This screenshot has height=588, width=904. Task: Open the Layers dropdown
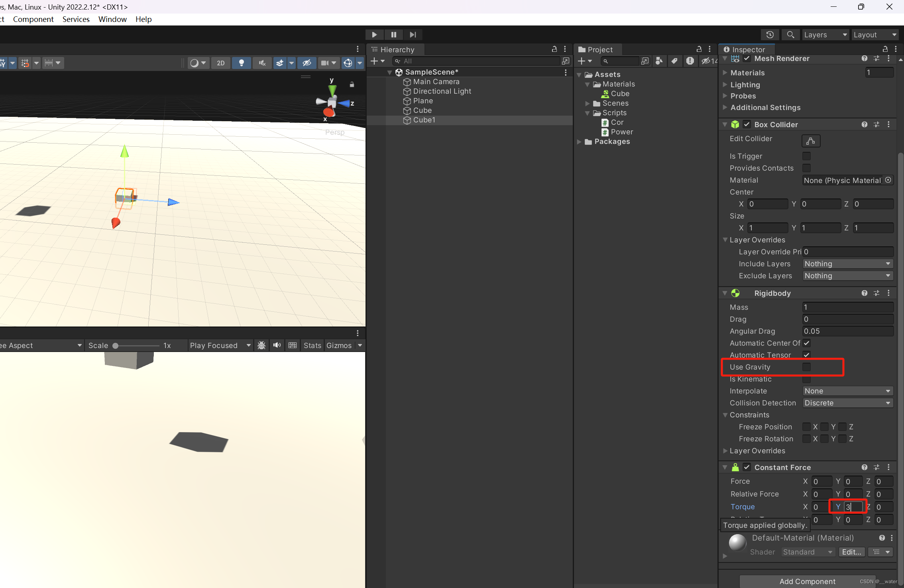pos(825,35)
